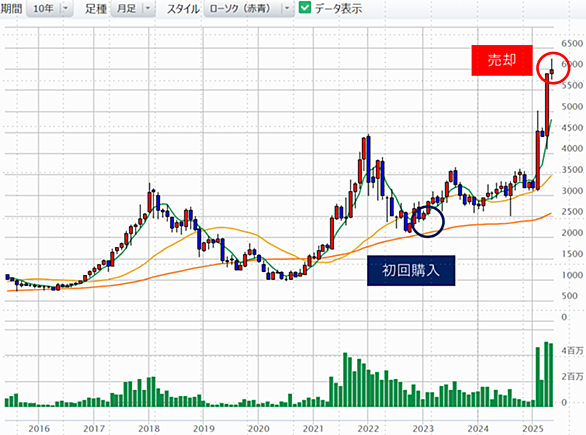Open the 期間 10年 period dropdown
Viewport: 586px width, 435px height.
pos(49,9)
